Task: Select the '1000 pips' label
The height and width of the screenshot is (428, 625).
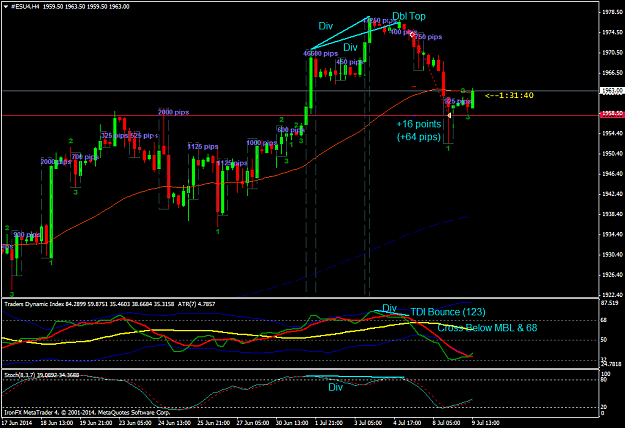Action: coord(261,143)
